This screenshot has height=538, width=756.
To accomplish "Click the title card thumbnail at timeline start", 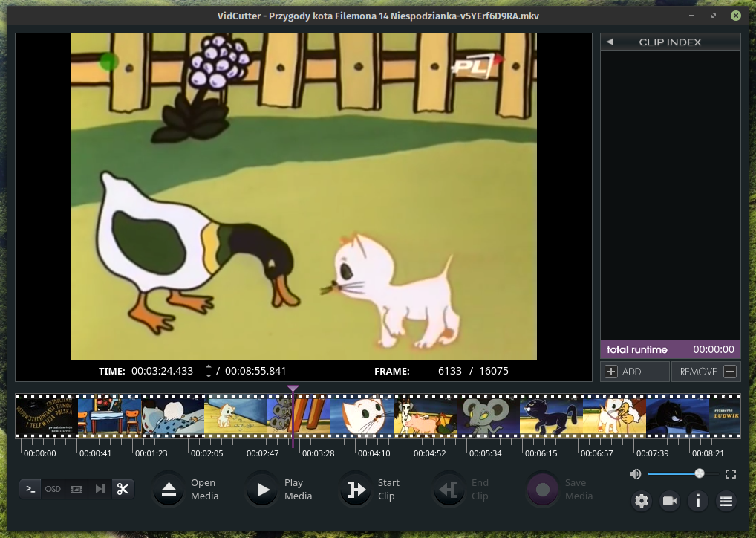I will pos(47,416).
